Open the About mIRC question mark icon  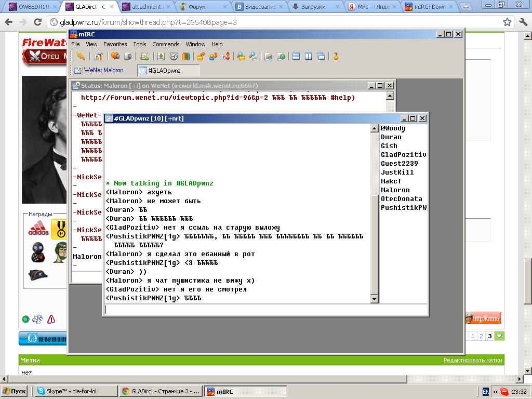tap(336, 56)
